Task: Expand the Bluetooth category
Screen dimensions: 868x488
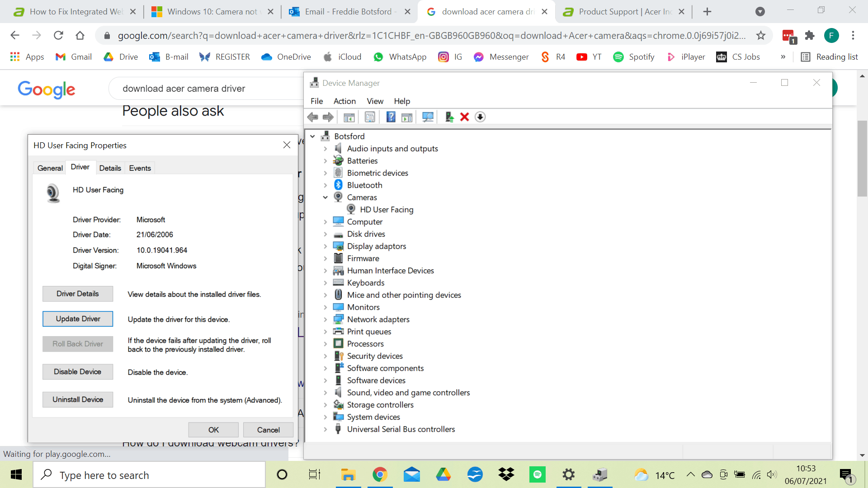Action: 325,185
